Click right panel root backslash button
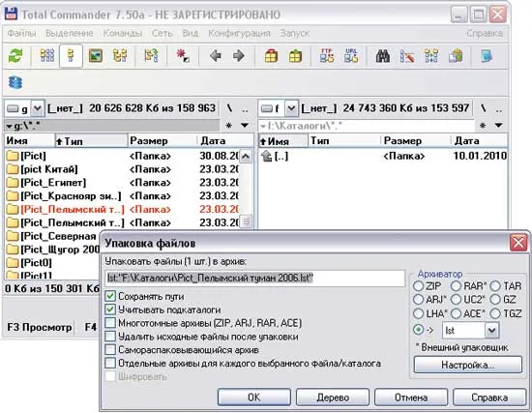Image resolution: width=532 pixels, height=413 pixels. pyautogui.click(x=483, y=108)
